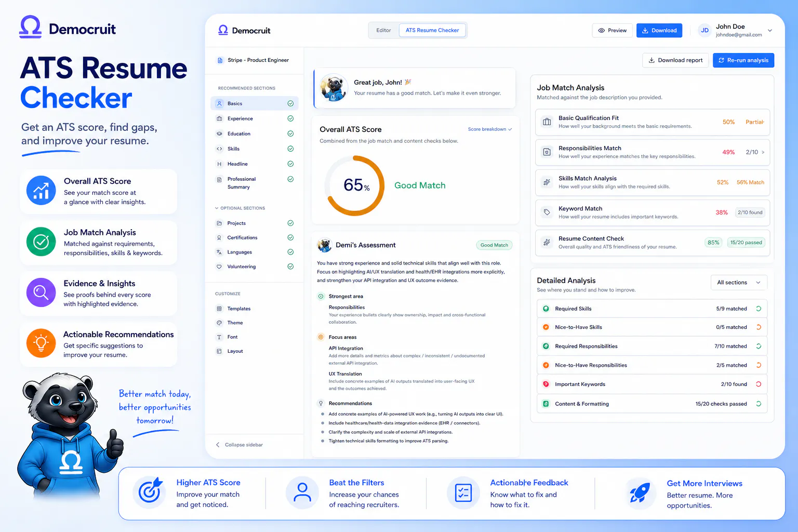Click the Resume Content Check sparkle icon

pos(547,242)
